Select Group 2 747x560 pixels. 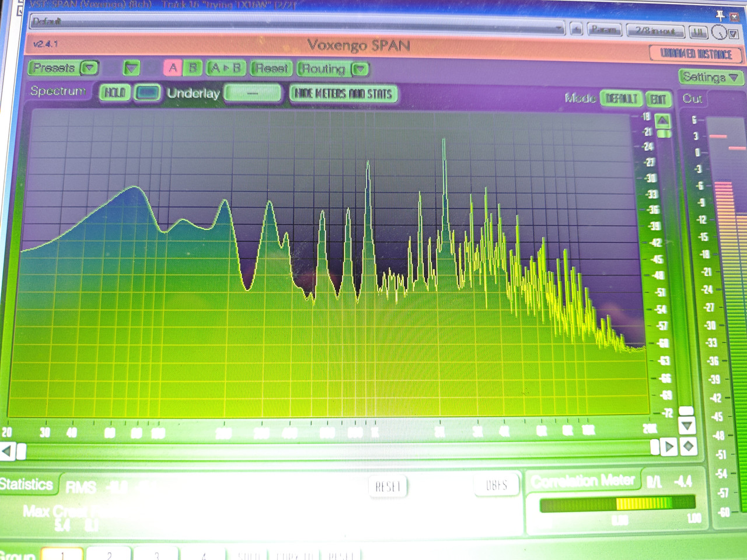pyautogui.click(x=109, y=554)
